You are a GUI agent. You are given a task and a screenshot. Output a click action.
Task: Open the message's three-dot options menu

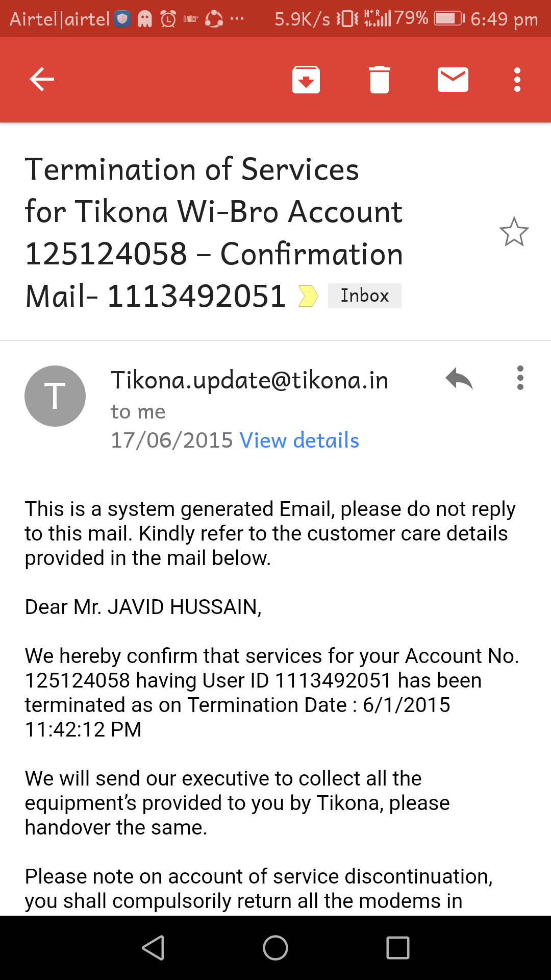[520, 378]
